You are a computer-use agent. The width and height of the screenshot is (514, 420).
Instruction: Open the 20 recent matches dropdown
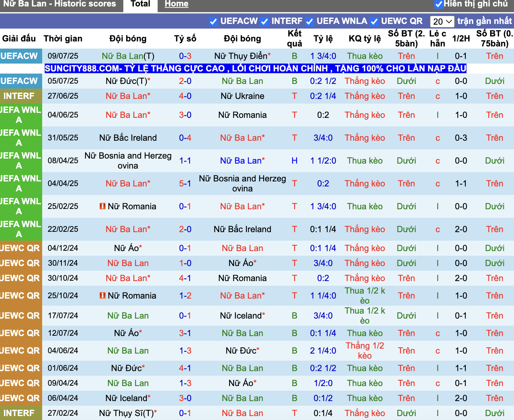click(x=442, y=21)
